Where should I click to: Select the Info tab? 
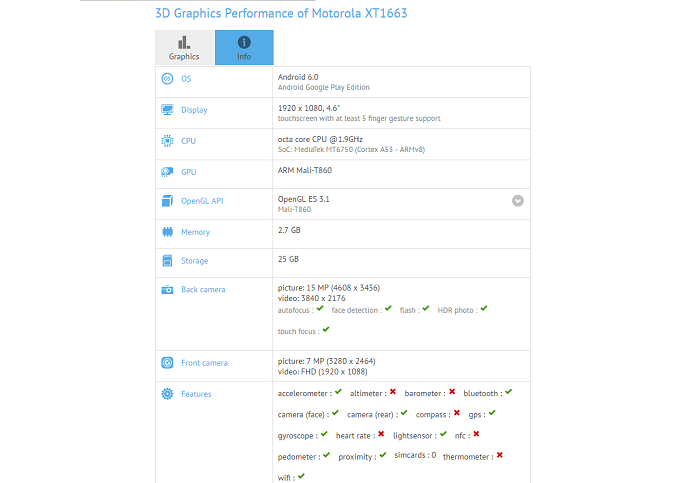point(244,48)
